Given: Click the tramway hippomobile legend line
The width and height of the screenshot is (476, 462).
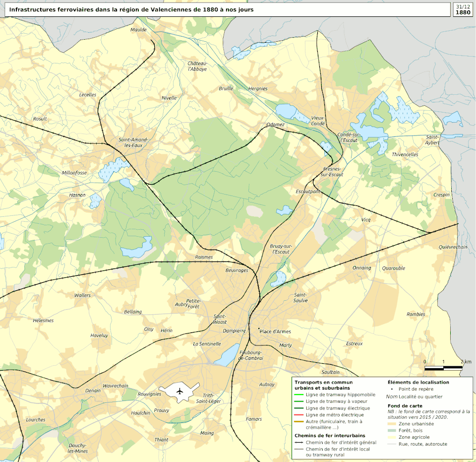Looking at the screenshot, I should (299, 395).
